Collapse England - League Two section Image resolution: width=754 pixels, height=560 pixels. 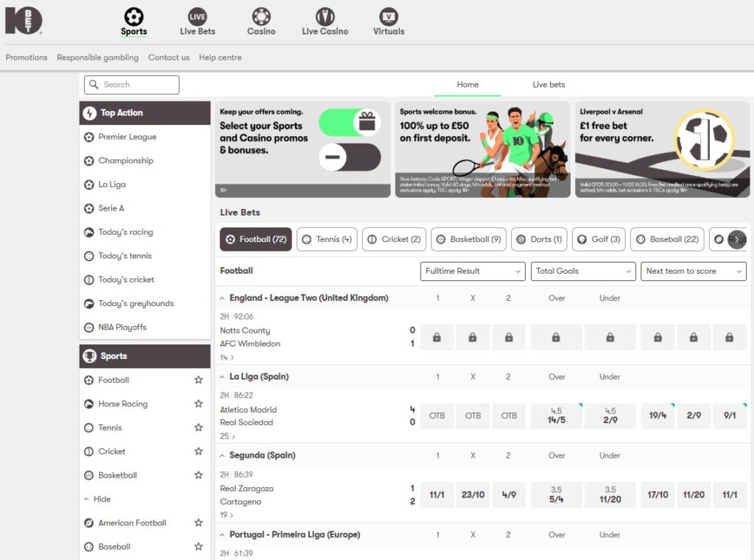(x=222, y=299)
